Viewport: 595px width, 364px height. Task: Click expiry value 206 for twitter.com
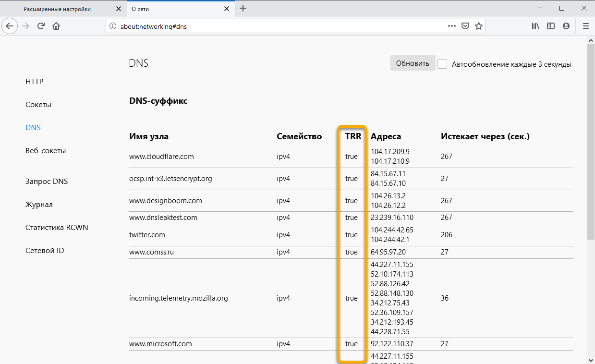click(447, 235)
